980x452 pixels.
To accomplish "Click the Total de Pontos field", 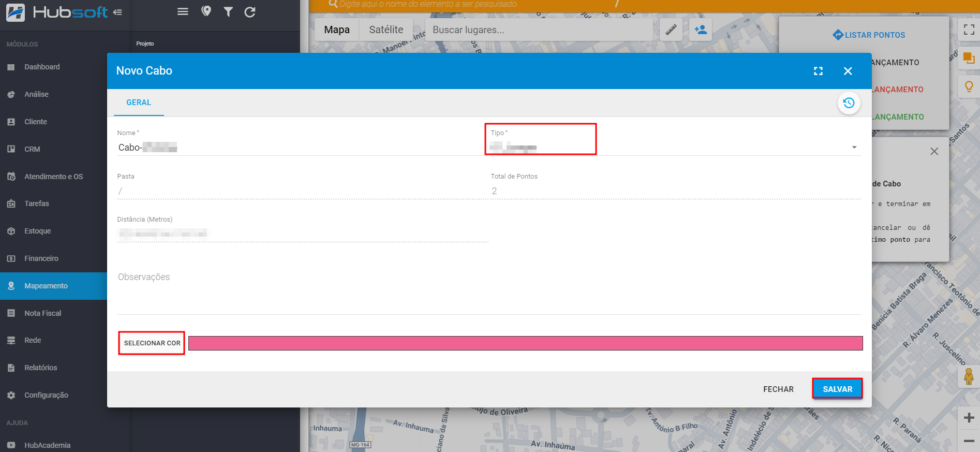I will (675, 191).
